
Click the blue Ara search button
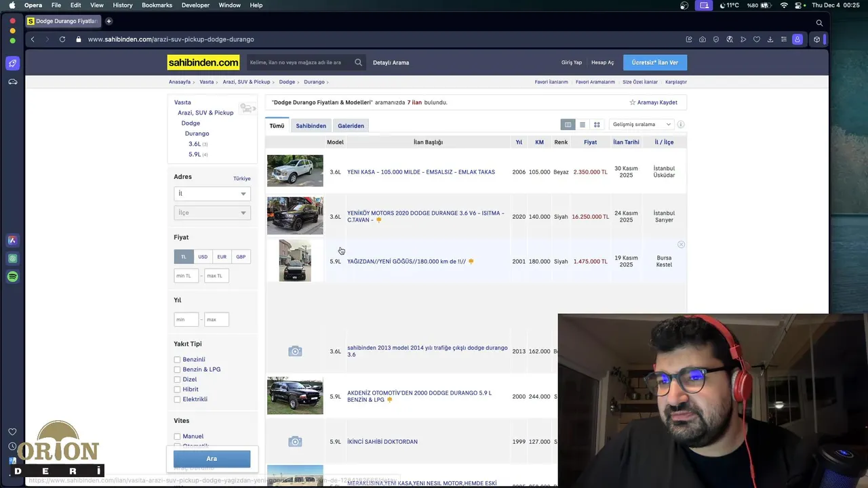212,459
